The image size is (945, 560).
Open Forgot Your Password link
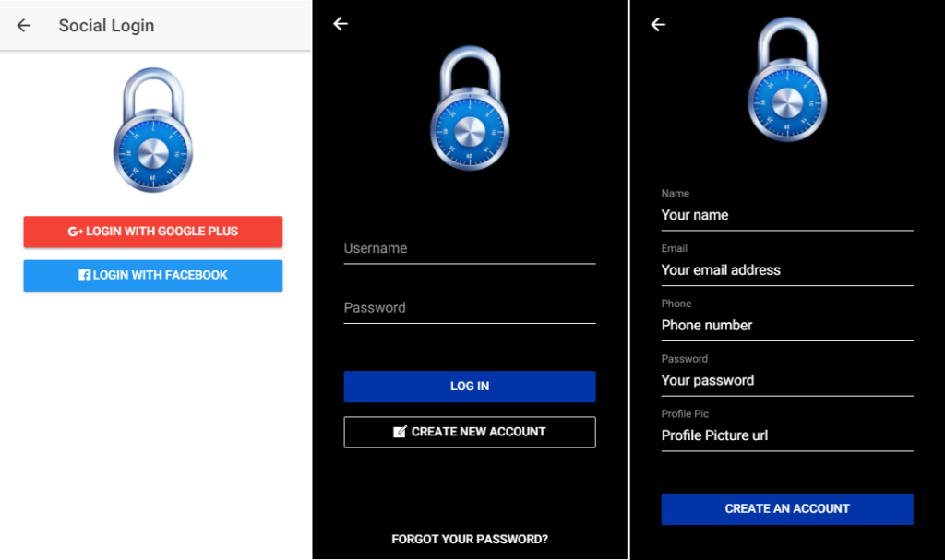click(470, 539)
